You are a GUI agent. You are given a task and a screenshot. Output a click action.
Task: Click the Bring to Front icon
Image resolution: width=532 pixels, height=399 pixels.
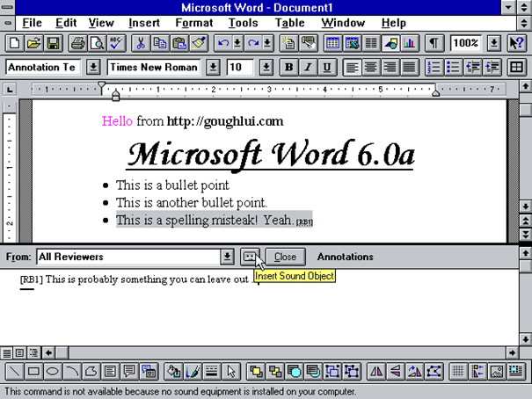pyautogui.click(x=256, y=371)
